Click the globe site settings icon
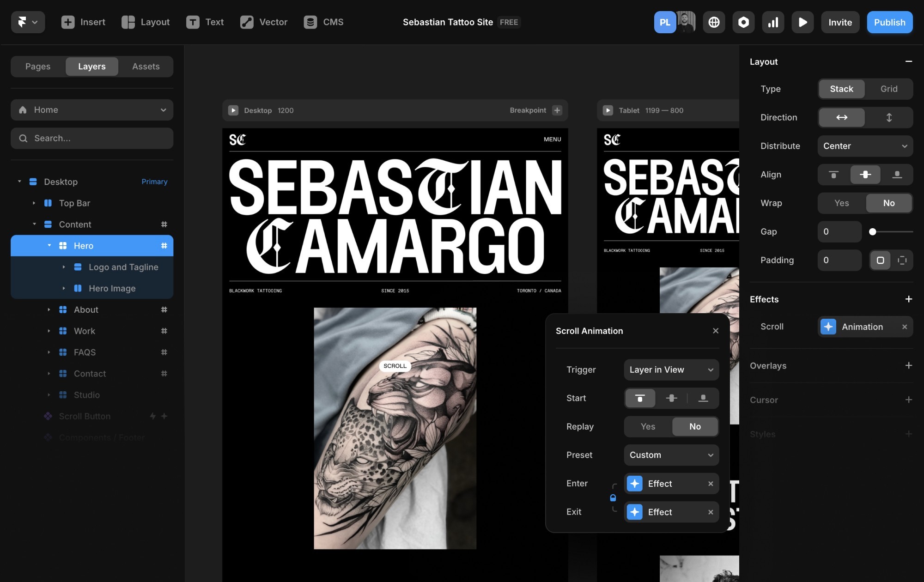This screenshot has width=924, height=582. click(x=714, y=22)
